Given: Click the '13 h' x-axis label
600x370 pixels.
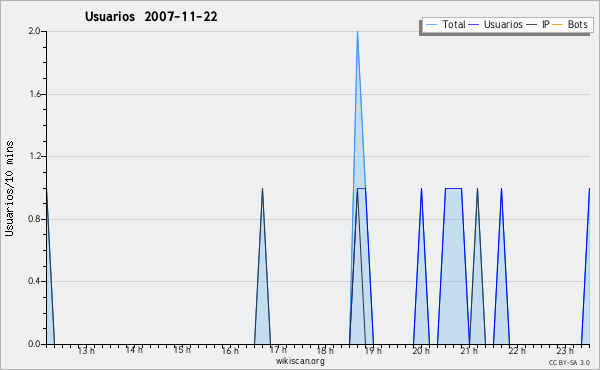Looking at the screenshot, I should (86, 350).
